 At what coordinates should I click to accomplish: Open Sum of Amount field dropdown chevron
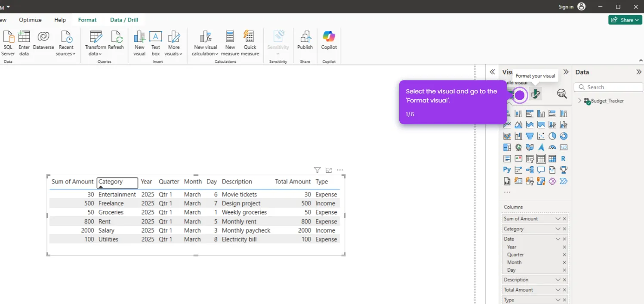point(558,219)
